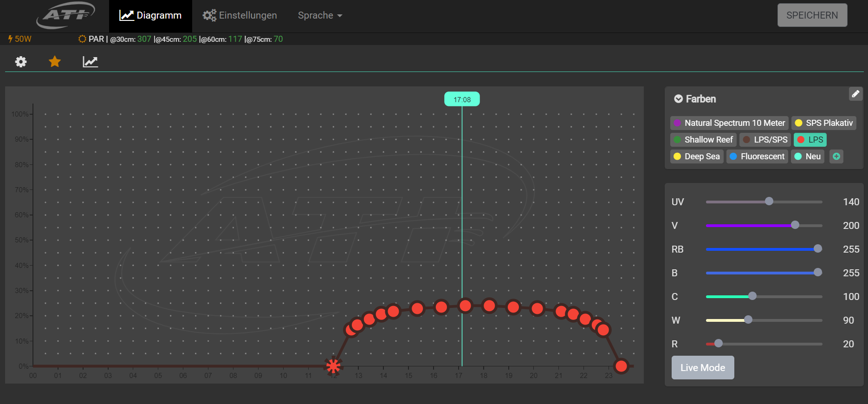Select the Fluorescent color preset

pos(757,156)
